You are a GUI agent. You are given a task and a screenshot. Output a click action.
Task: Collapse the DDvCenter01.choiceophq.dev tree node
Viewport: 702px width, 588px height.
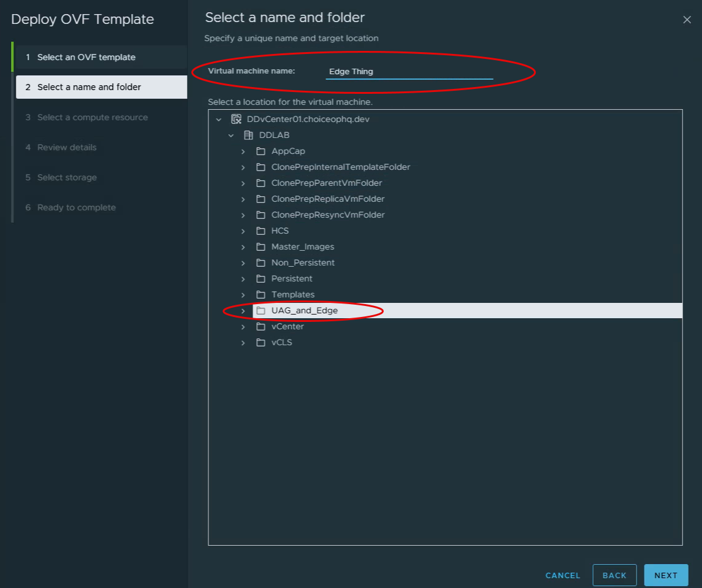point(219,119)
